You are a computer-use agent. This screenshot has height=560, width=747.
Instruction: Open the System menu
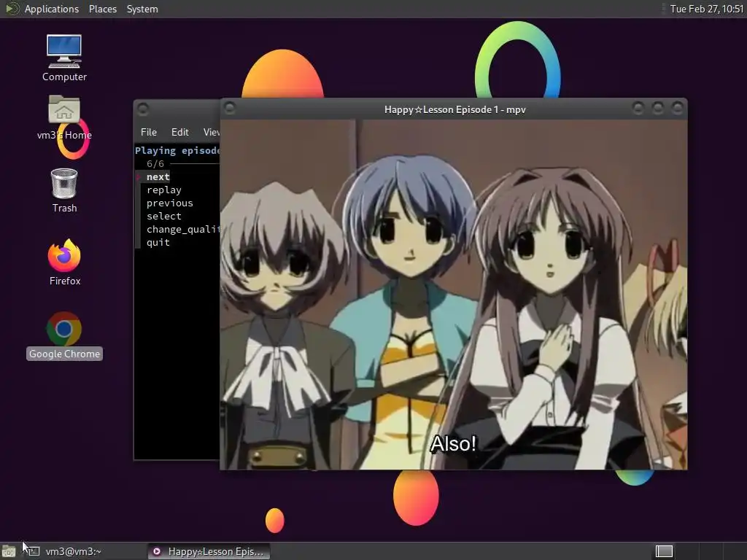coord(142,9)
